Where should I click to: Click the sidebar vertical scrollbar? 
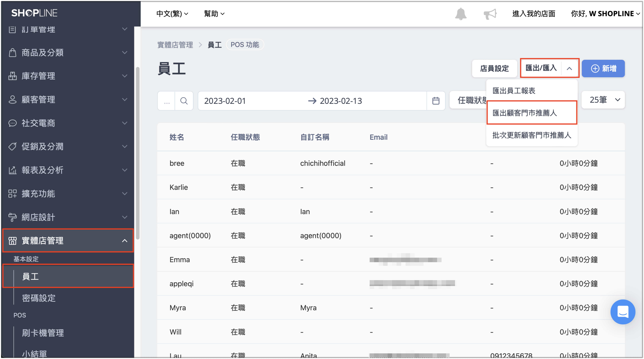(x=138, y=153)
